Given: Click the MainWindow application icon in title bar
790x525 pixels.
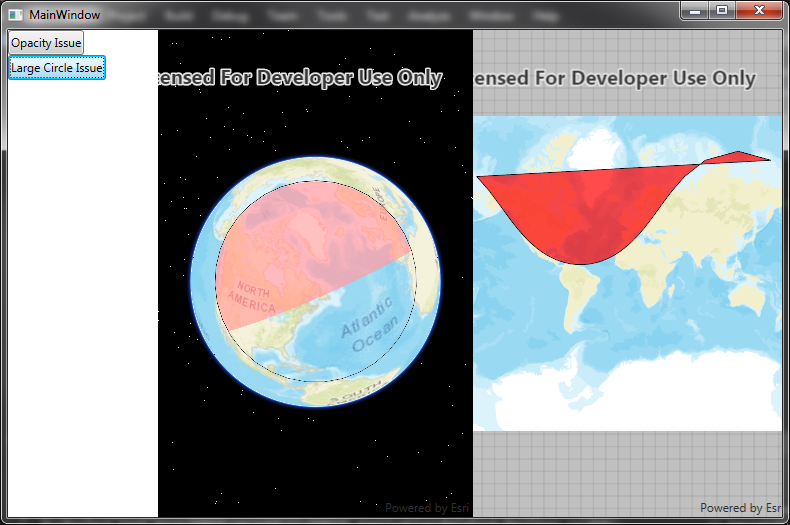Looking at the screenshot, I should pyautogui.click(x=16, y=15).
